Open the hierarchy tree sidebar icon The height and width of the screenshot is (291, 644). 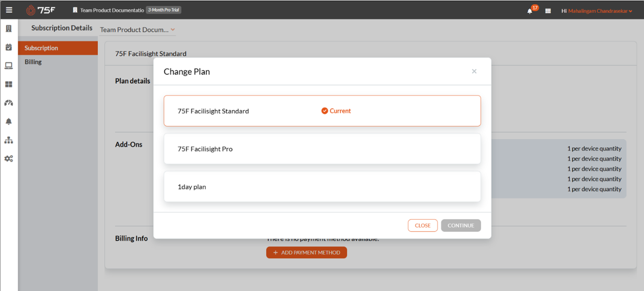coord(9,140)
